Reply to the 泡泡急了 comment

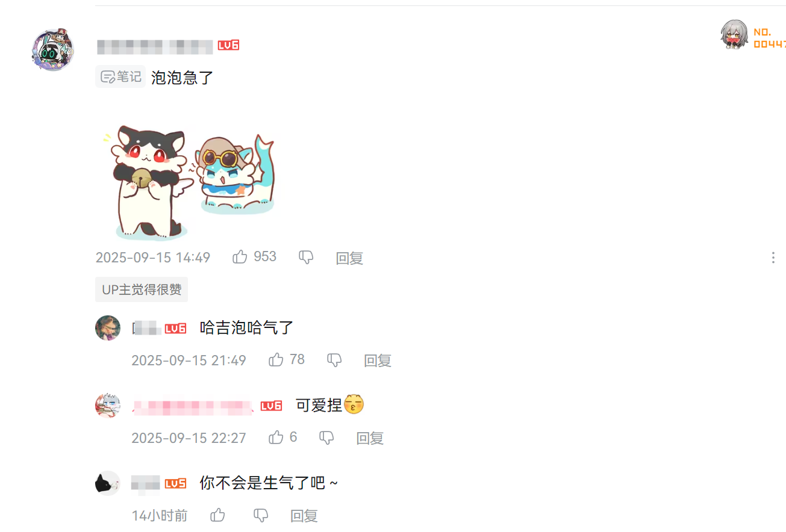pyautogui.click(x=349, y=258)
